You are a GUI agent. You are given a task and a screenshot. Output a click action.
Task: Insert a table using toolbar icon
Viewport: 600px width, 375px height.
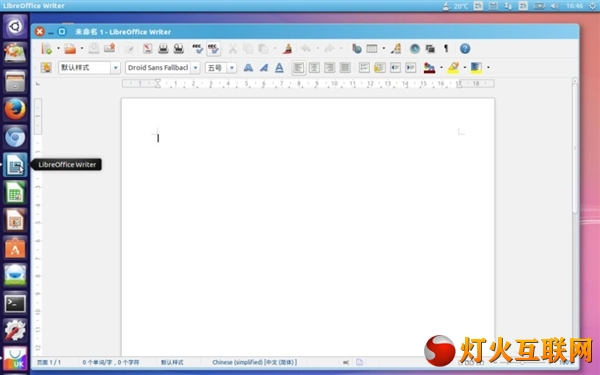[x=372, y=49]
